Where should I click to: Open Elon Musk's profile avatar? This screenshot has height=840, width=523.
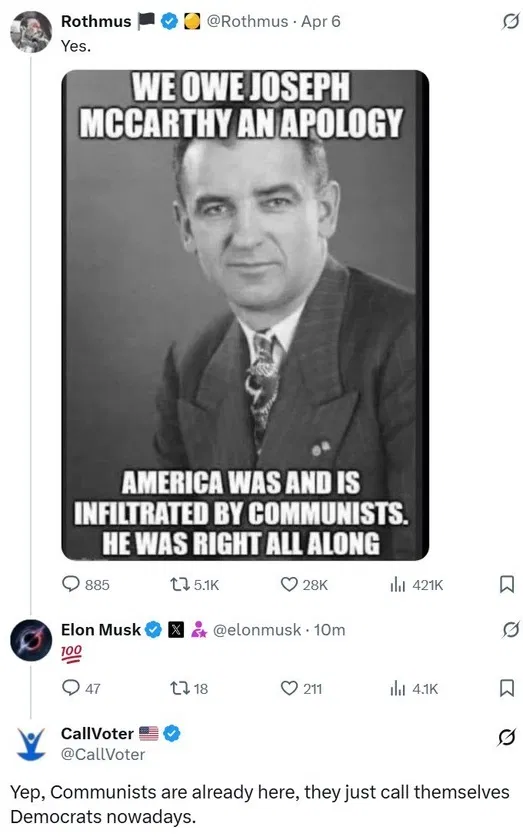pyautogui.click(x=31, y=640)
